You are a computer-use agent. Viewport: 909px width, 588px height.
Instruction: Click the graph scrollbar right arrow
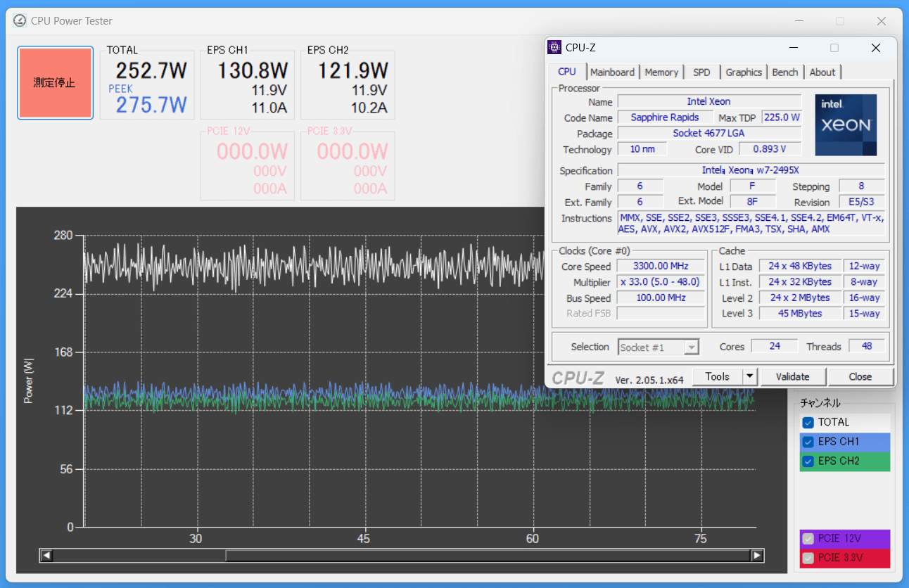pyautogui.click(x=758, y=556)
